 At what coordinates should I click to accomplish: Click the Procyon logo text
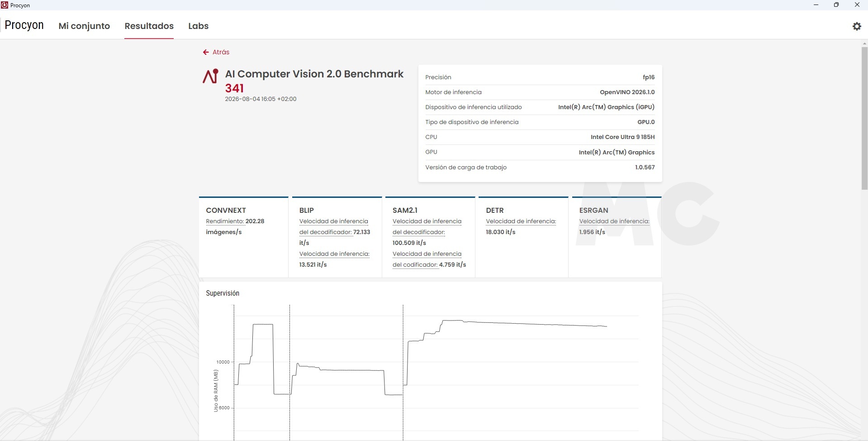click(x=24, y=25)
